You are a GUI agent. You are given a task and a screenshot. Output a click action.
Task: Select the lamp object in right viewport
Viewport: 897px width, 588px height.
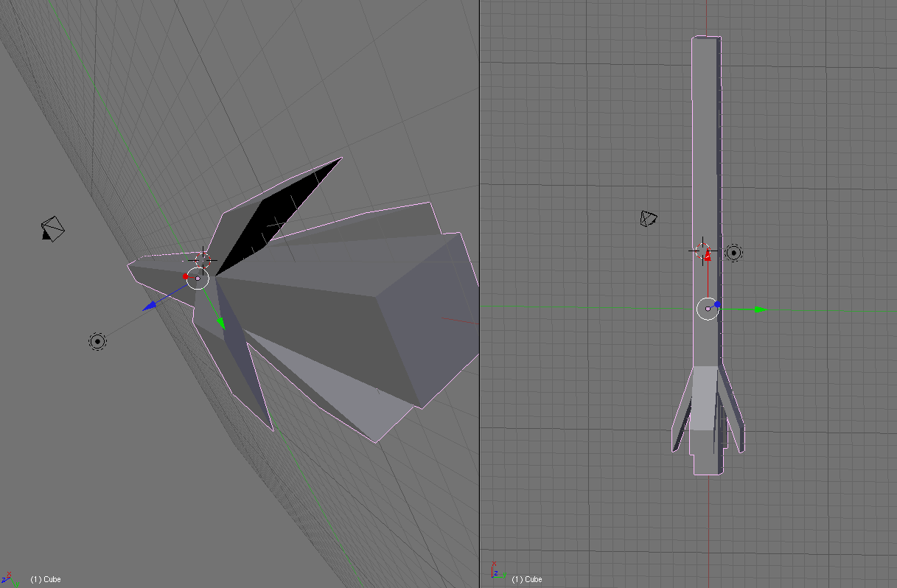click(733, 253)
